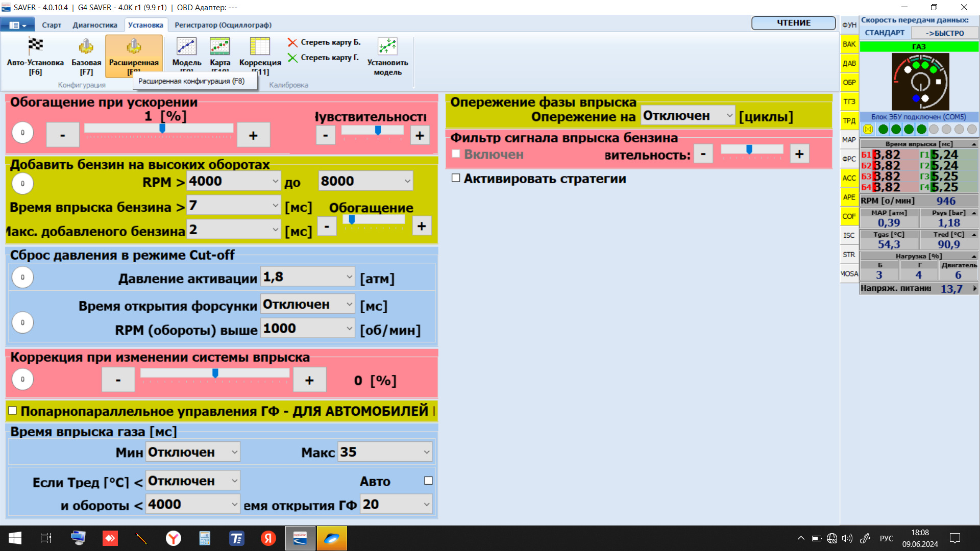This screenshot has height=551, width=980.
Task: Switch to the Диагностика tab
Action: point(95,25)
